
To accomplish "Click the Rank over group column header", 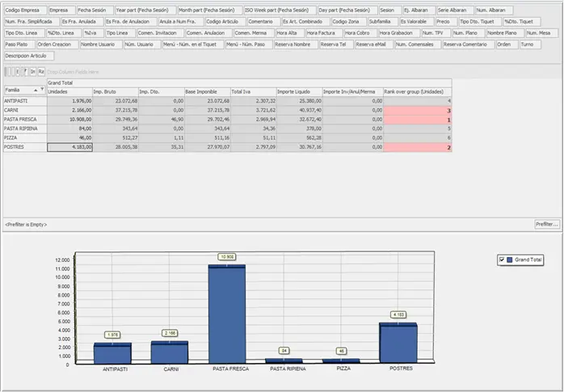I will point(417,91).
